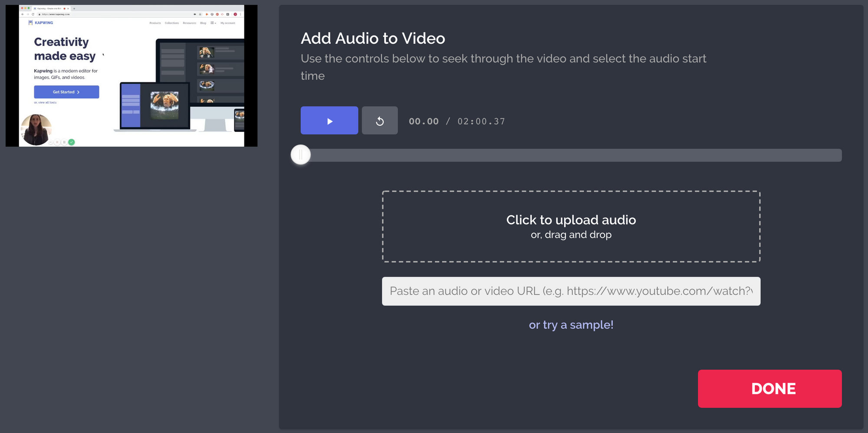Open the 'or try a sample!' link
The height and width of the screenshot is (433, 868).
pos(571,325)
